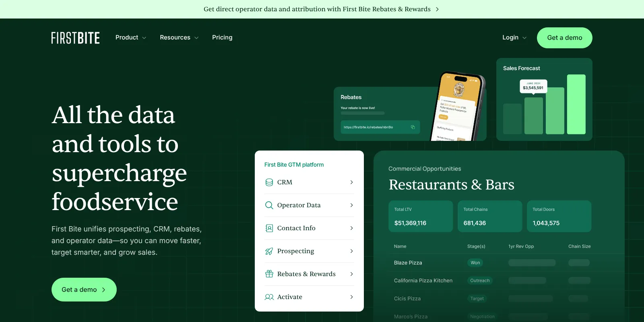Image resolution: width=644 pixels, height=322 pixels.
Task: Expand the Product menu chevron
Action: pyautogui.click(x=144, y=38)
